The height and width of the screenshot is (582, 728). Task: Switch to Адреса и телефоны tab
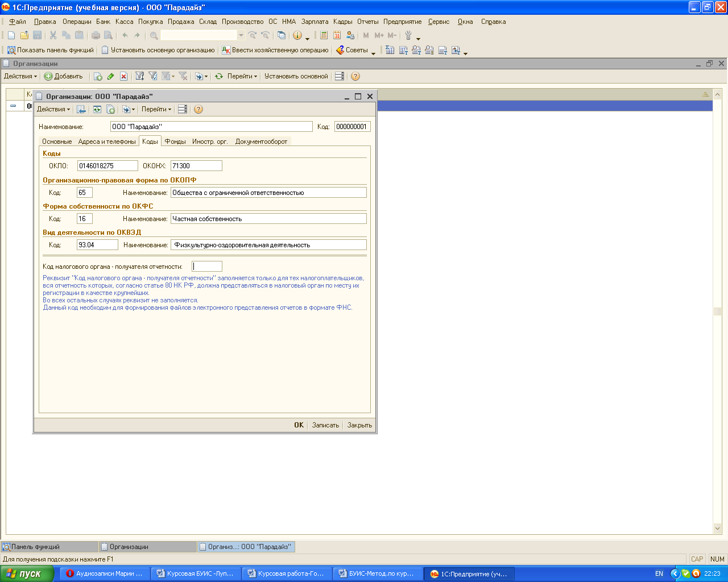107,142
